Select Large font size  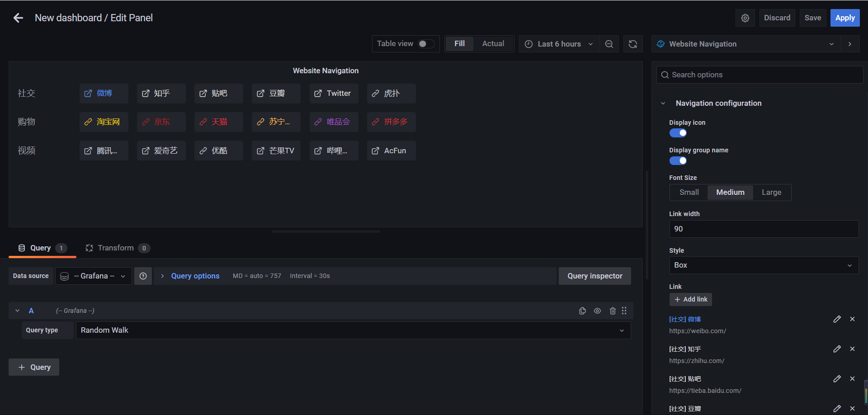click(771, 193)
